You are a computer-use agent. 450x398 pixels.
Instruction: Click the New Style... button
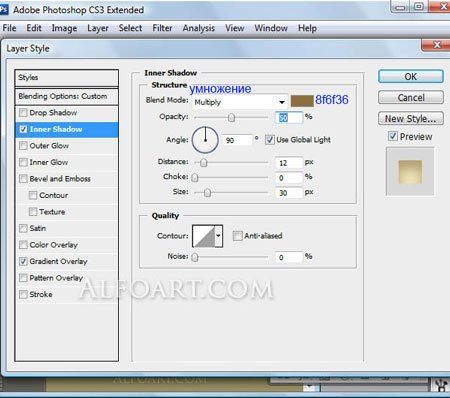pyautogui.click(x=411, y=118)
